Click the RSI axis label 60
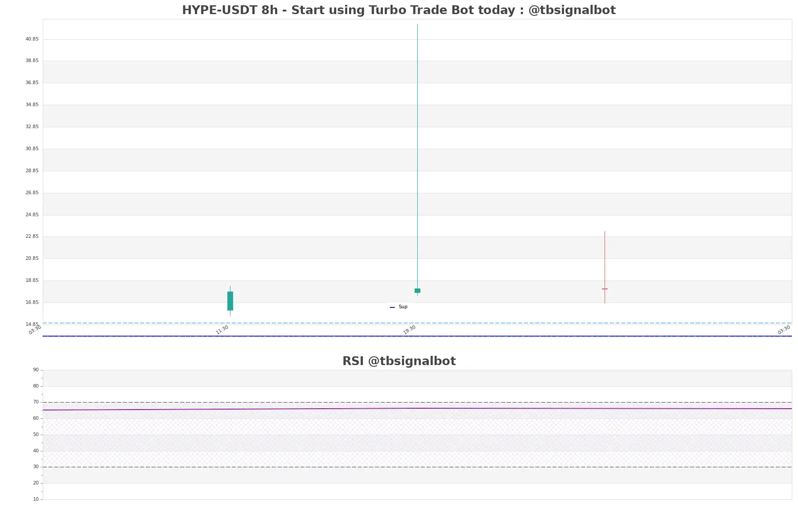 click(x=36, y=418)
